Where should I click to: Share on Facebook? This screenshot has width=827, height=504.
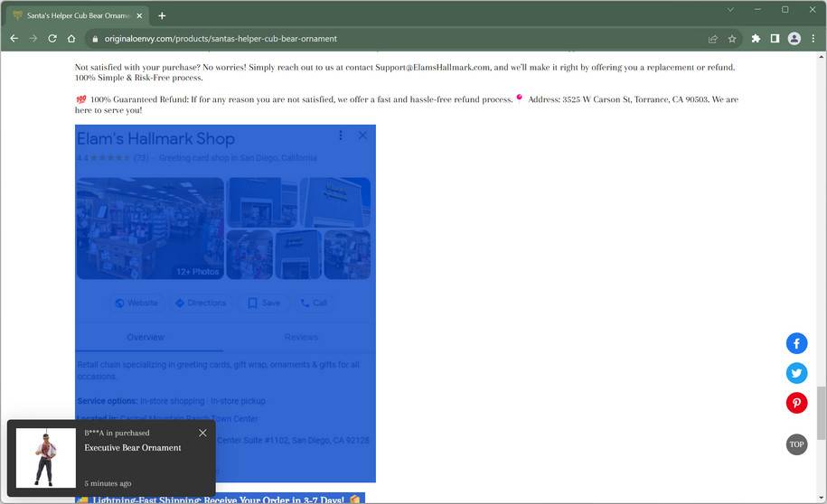click(796, 344)
